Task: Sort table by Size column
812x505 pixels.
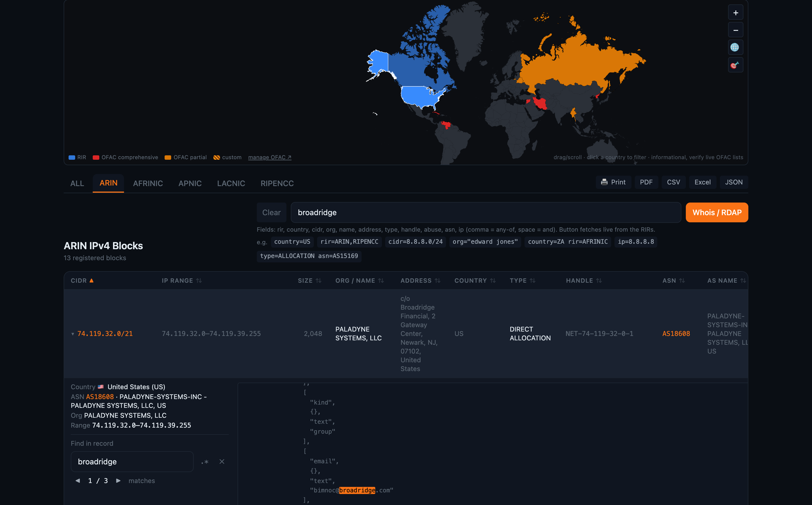Action: [309, 280]
